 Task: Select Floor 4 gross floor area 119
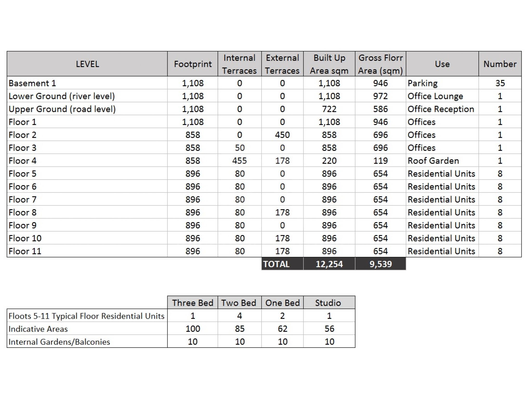pos(381,161)
